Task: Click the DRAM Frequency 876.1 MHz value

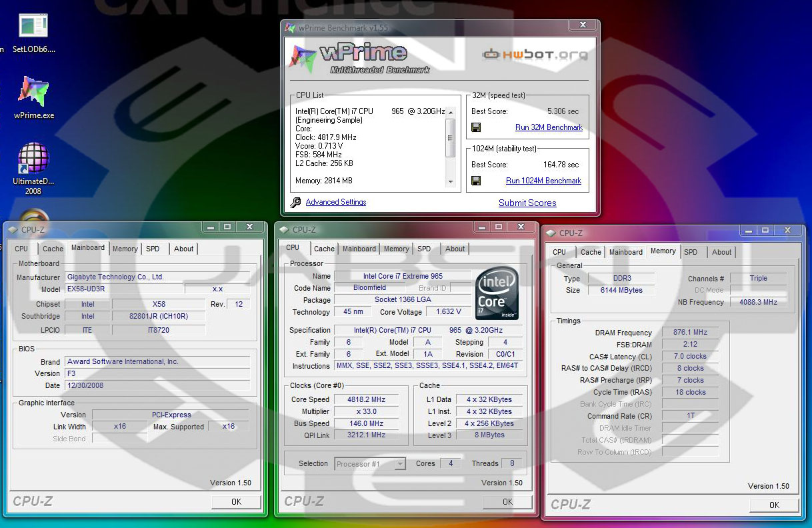Action: click(690, 332)
